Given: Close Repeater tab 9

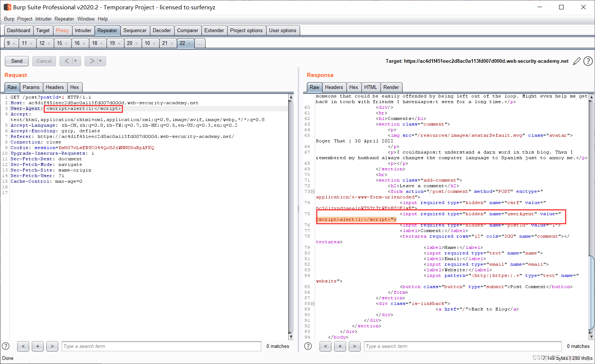Looking at the screenshot, I should pos(14,44).
